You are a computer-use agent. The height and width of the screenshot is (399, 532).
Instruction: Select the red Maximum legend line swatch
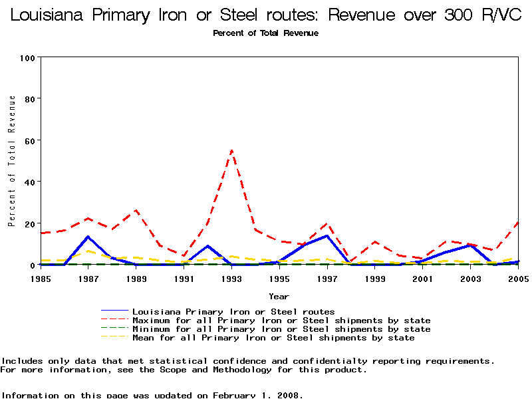click(114, 321)
